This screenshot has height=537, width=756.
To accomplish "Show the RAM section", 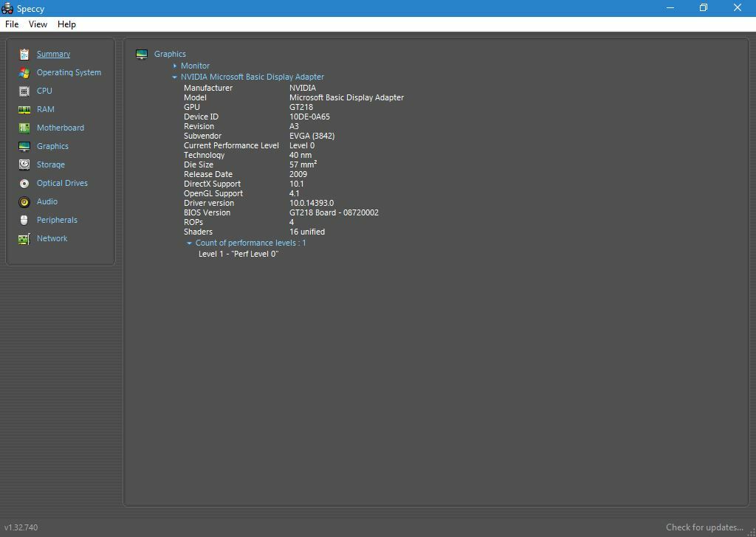I will [x=46, y=109].
